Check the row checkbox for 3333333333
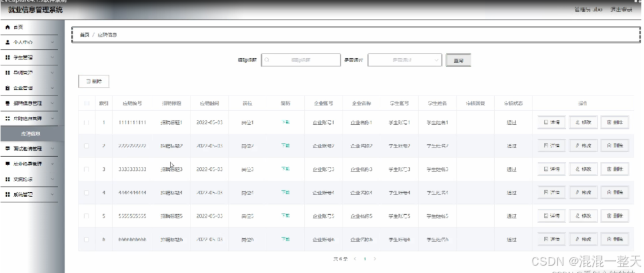 (86, 170)
